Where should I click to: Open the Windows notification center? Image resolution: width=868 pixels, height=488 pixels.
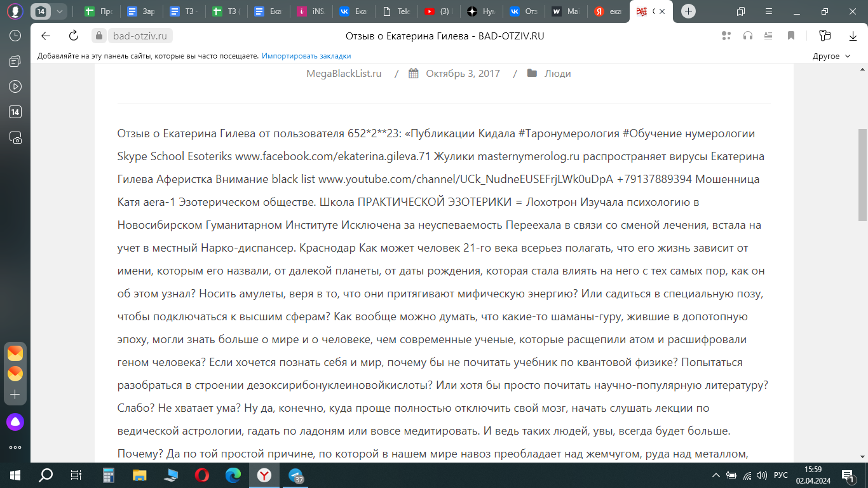tap(848, 475)
